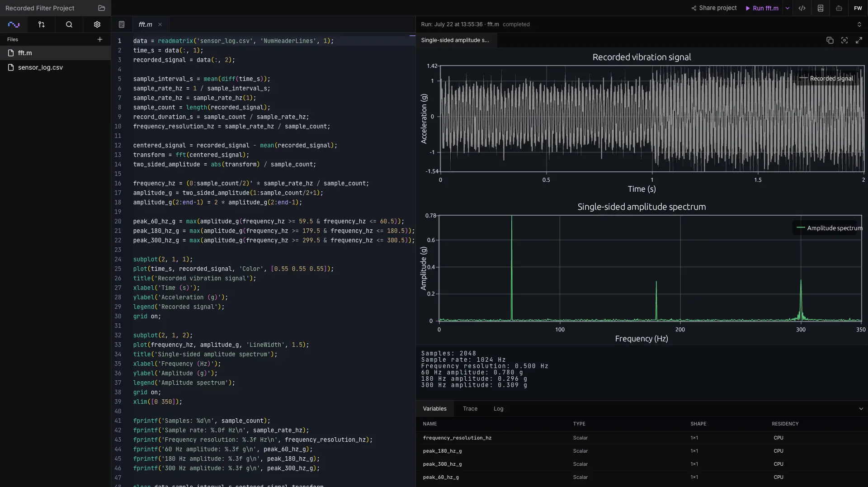Click 'Frequency resolution: 0.500 Hz' output line

485,366
